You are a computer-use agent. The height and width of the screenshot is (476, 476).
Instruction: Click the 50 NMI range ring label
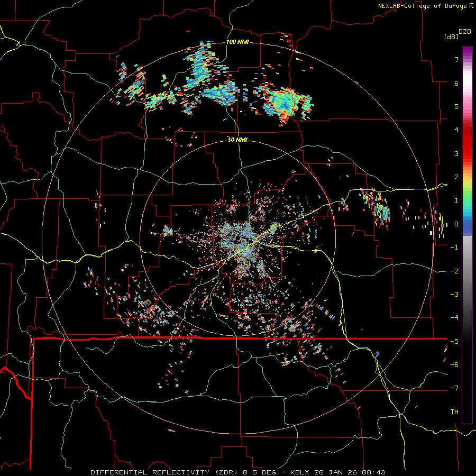click(237, 140)
